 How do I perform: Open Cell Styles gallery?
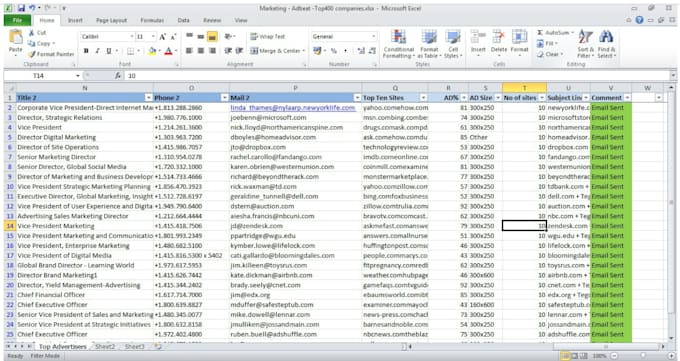[x=453, y=44]
